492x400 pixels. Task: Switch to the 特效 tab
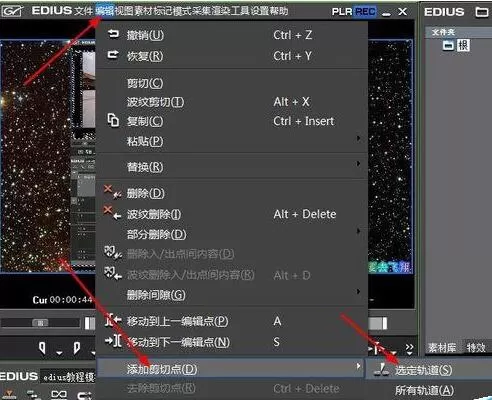[476, 348]
